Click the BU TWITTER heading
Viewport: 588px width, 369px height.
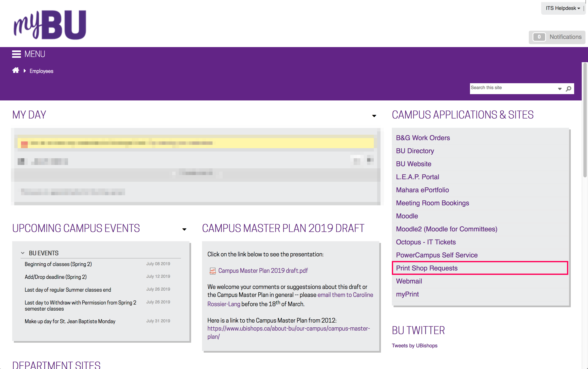pos(418,331)
